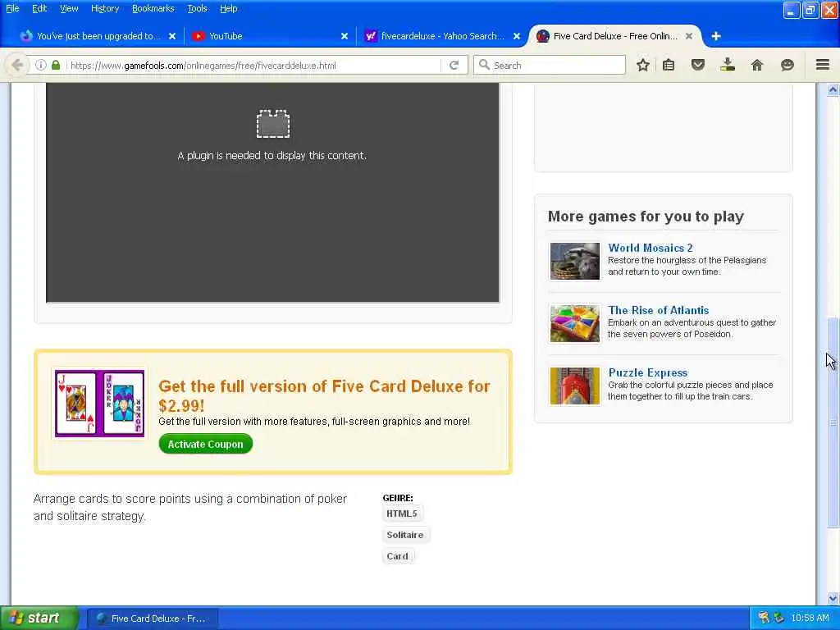This screenshot has width=840, height=630.
Task: Show bookmarks list icon
Action: click(x=669, y=65)
